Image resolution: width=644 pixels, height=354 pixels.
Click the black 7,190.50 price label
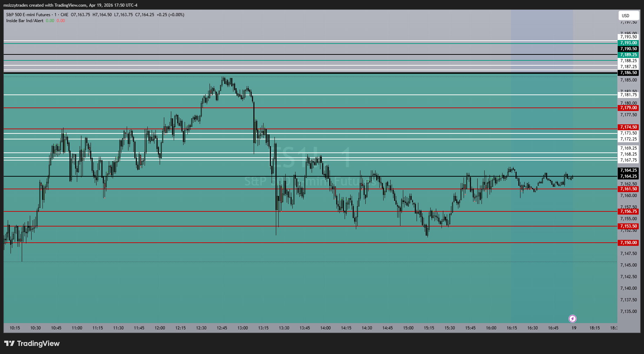point(628,49)
